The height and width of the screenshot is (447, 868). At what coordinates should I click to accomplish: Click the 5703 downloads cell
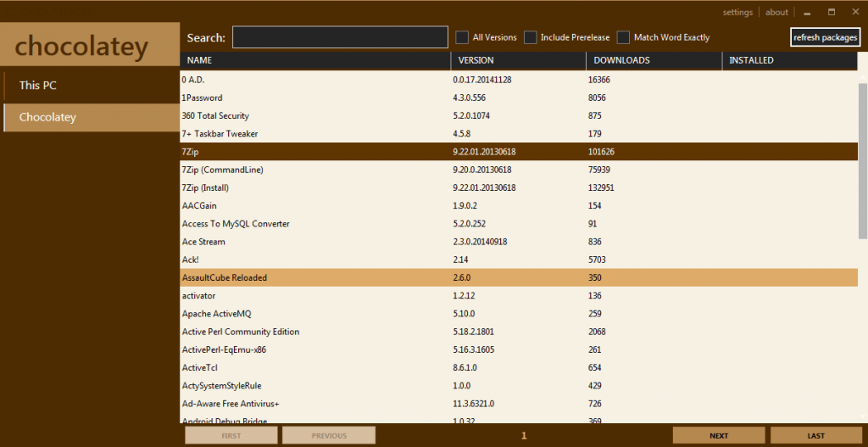(597, 260)
